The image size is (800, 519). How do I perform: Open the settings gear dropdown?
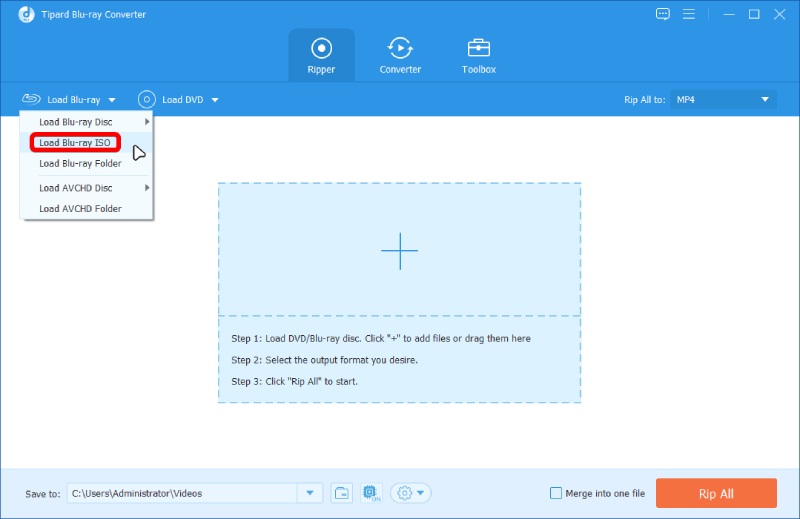411,493
